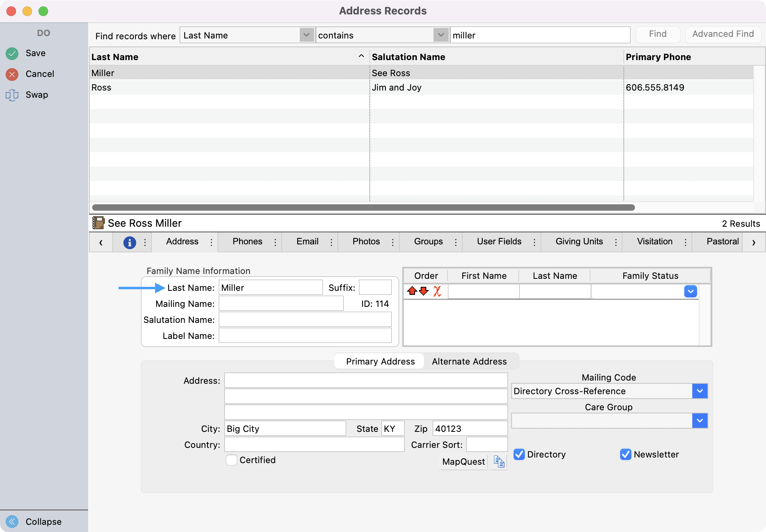This screenshot has width=766, height=532.
Task: Click the red X to delete the member row
Action: 437,291
